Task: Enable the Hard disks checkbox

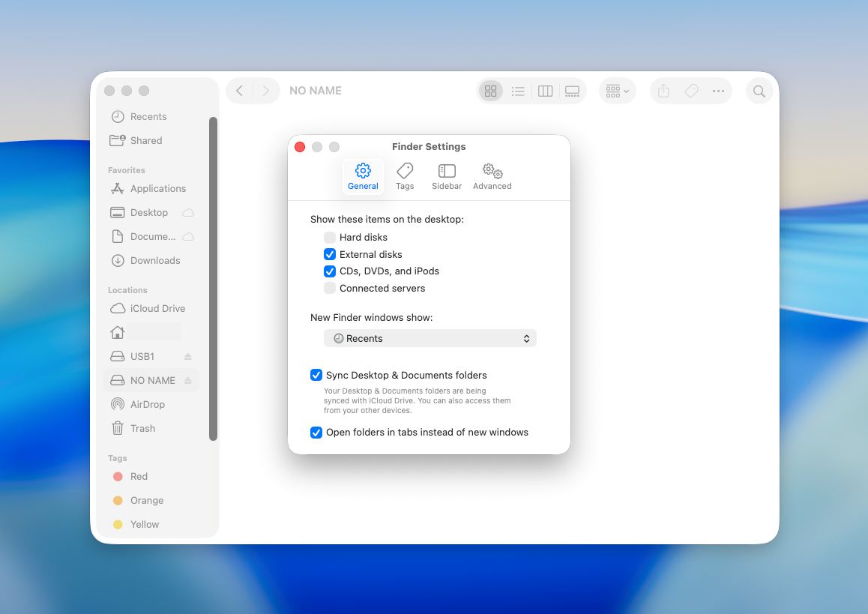Action: pyautogui.click(x=329, y=238)
